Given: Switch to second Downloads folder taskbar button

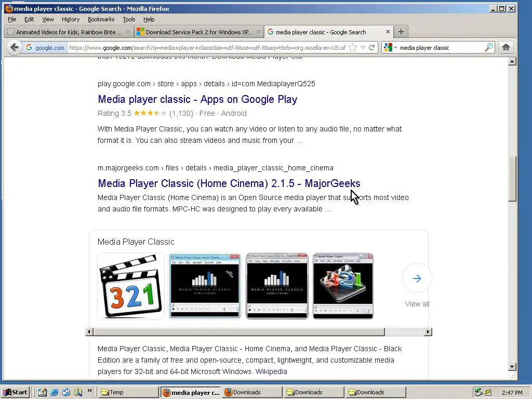Looking at the screenshot, I should (x=314, y=392).
